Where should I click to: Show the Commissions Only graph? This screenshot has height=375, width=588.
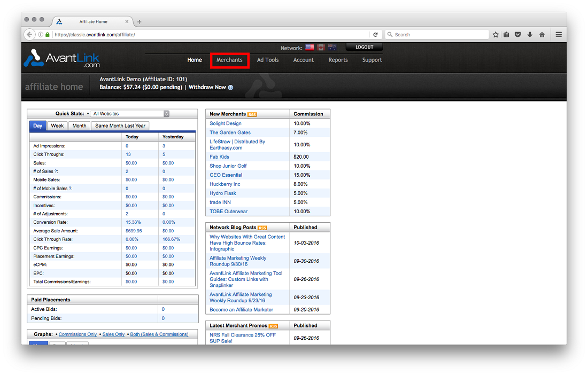point(78,334)
